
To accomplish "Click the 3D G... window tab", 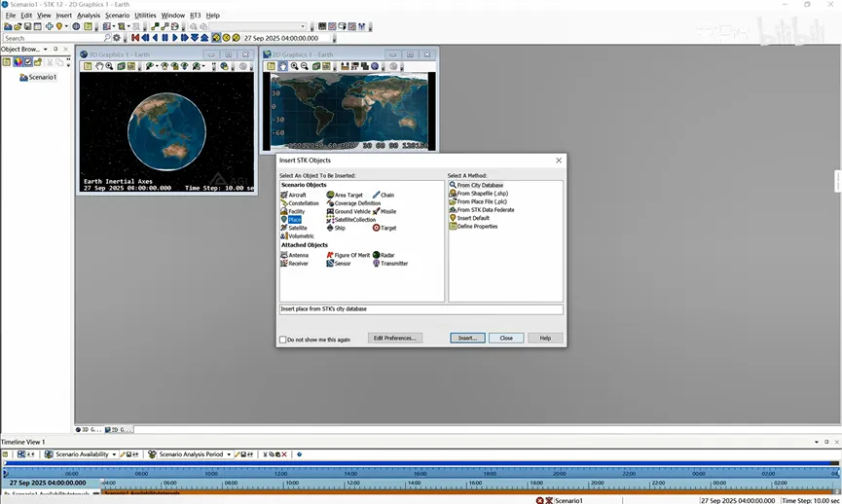I will (88, 430).
